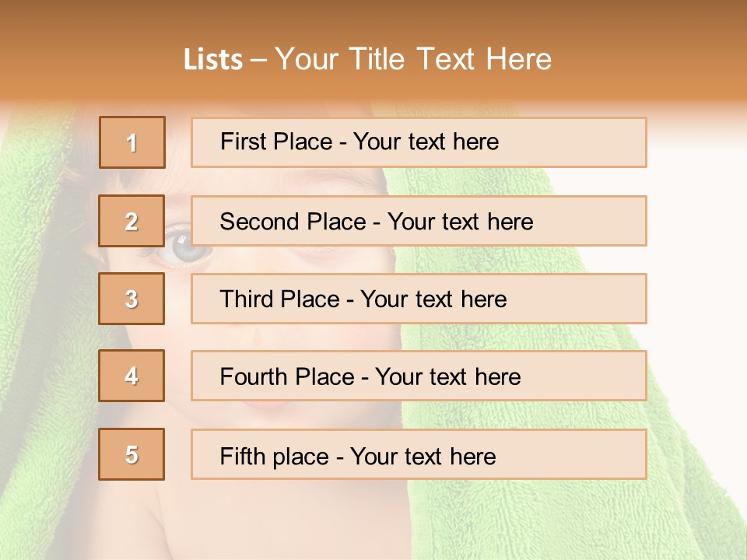Pick the number 5 box
The image size is (747, 560).
[132, 454]
